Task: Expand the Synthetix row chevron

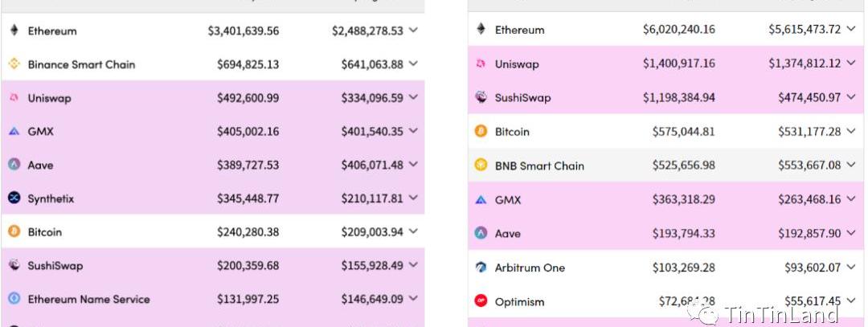Action: click(x=413, y=198)
